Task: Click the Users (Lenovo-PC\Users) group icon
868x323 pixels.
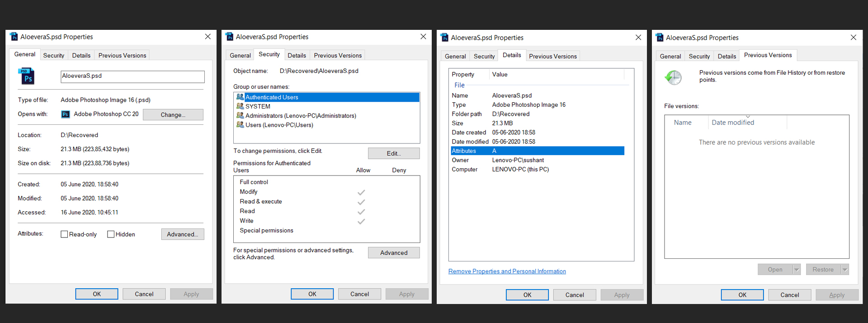Action: [x=240, y=125]
